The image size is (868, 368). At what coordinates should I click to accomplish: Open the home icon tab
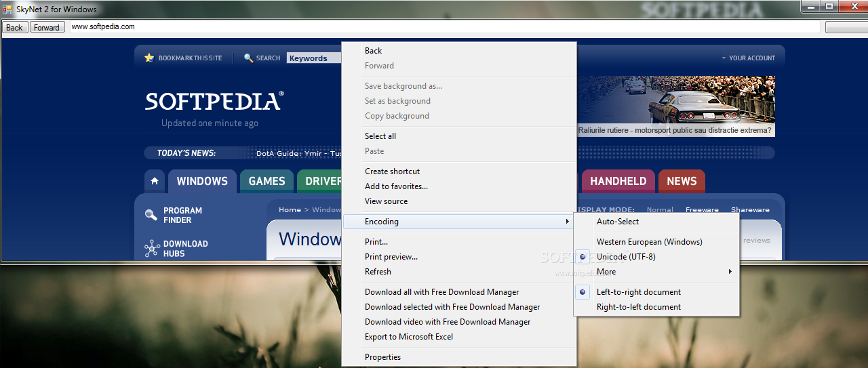click(x=155, y=181)
